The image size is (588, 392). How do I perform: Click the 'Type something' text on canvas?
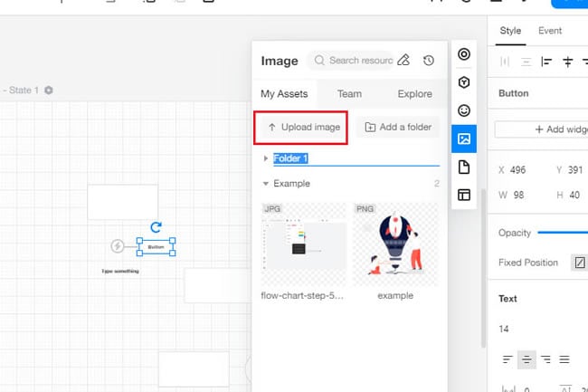(x=120, y=272)
